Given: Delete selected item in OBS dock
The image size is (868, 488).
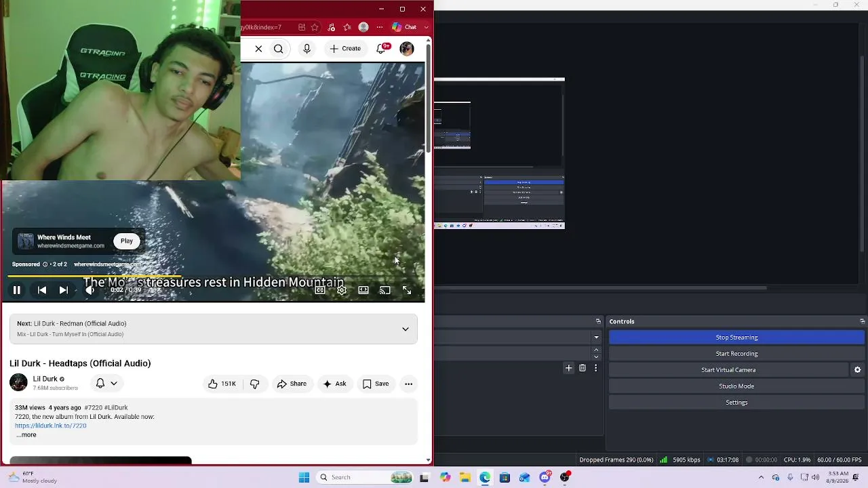Looking at the screenshot, I should [583, 368].
